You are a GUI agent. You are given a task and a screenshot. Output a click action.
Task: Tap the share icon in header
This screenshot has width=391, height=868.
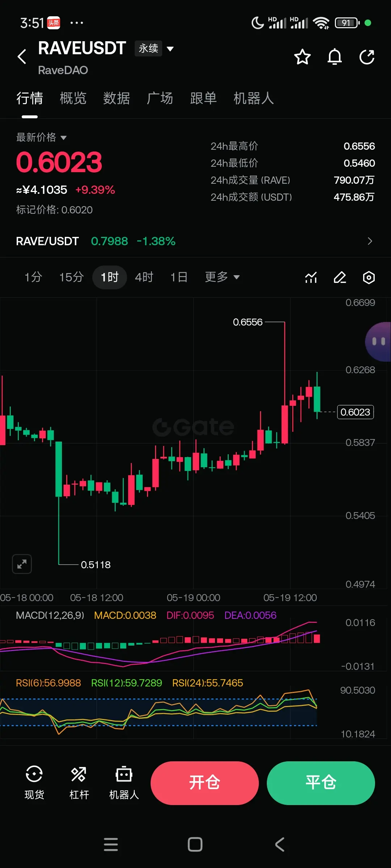coord(367,57)
